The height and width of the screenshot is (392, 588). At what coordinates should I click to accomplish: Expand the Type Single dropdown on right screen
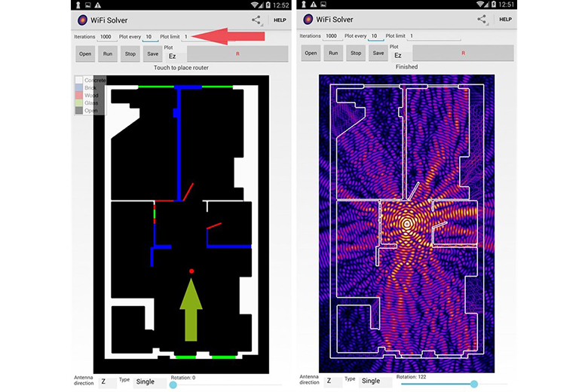375,381
